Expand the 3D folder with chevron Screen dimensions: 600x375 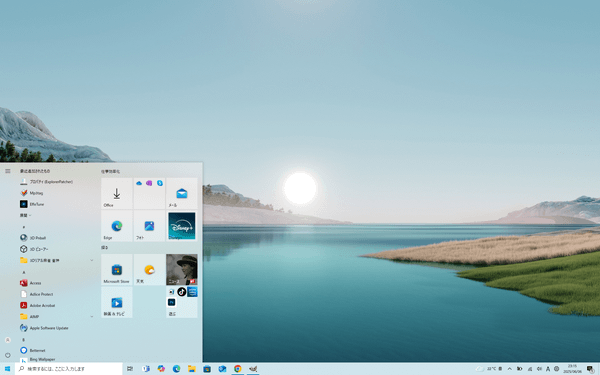91,260
